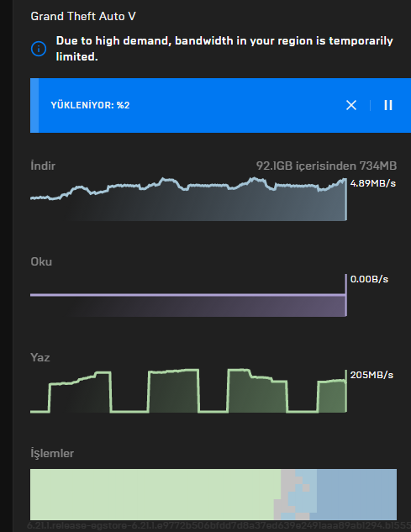Click the 4.89MB/s download speed value
Viewport: 411px width, 532px height.
[373, 183]
